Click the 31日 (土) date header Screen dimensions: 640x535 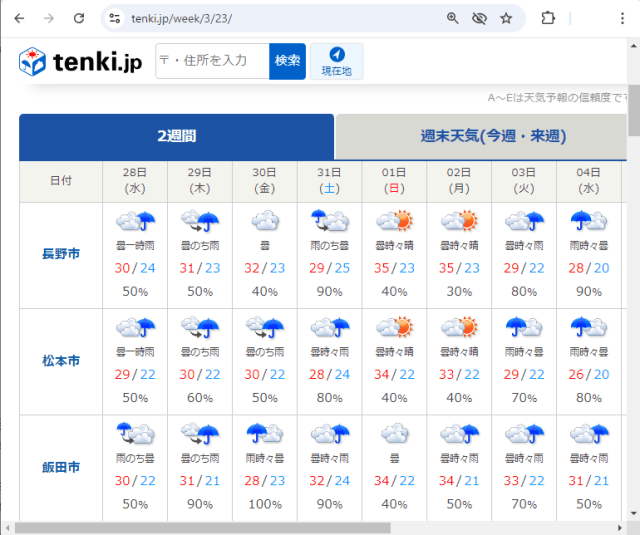click(329, 180)
